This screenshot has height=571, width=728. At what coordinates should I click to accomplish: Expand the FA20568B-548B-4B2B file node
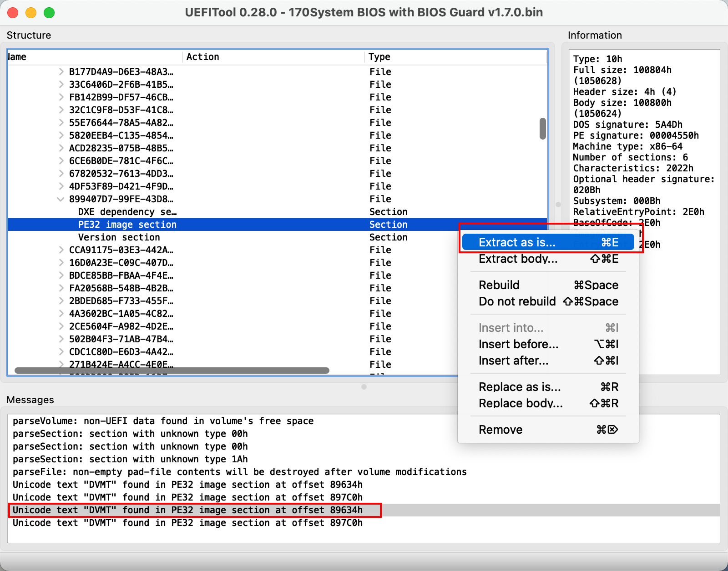(61, 288)
